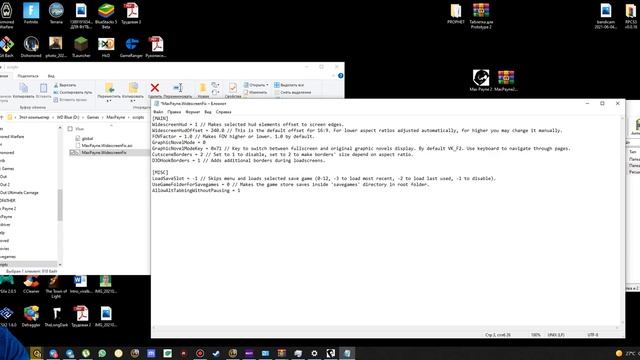The height and width of the screenshot is (360, 640).
Task: Open Fortnite desktop shortcut
Action: point(31,13)
